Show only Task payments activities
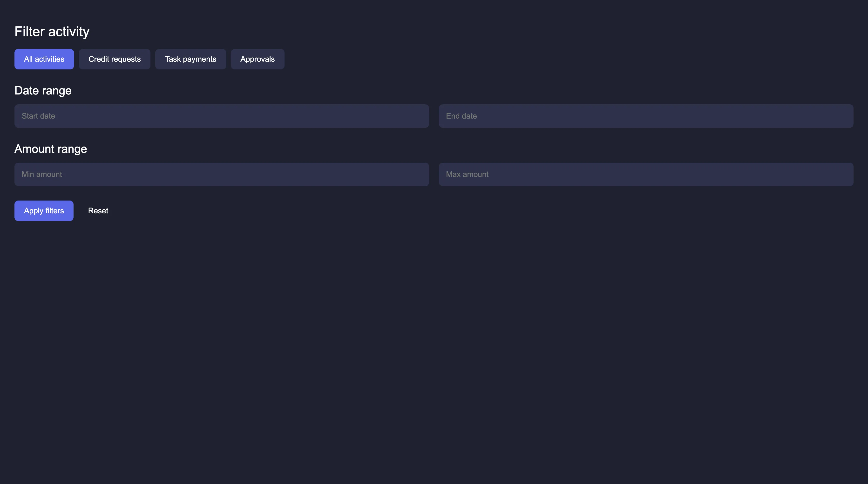This screenshot has width=868, height=484. pos(190,59)
